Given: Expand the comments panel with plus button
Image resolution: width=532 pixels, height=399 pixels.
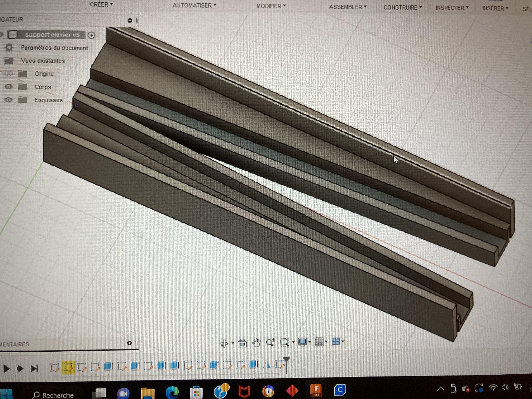Looking at the screenshot, I should point(129,343).
